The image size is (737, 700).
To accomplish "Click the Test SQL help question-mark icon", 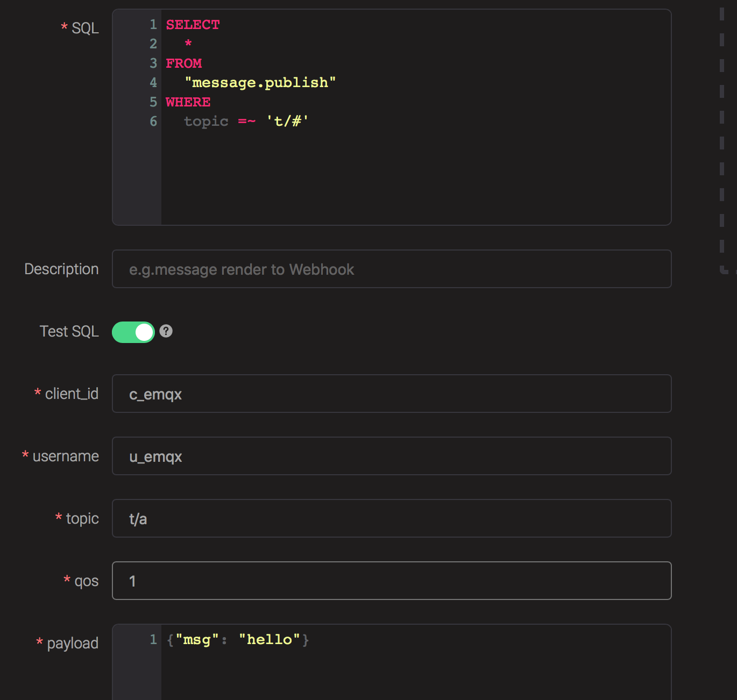I will click(166, 331).
